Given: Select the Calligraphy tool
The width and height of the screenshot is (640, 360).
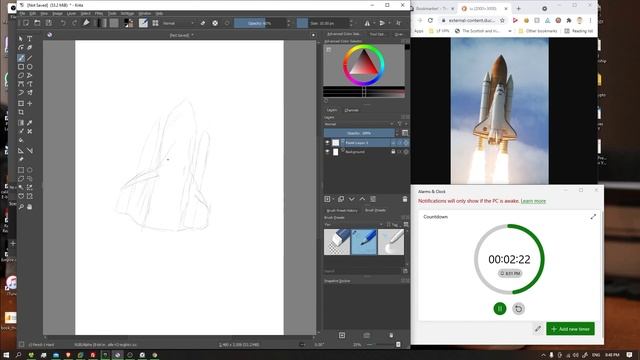Looking at the screenshot, I should 30,47.
